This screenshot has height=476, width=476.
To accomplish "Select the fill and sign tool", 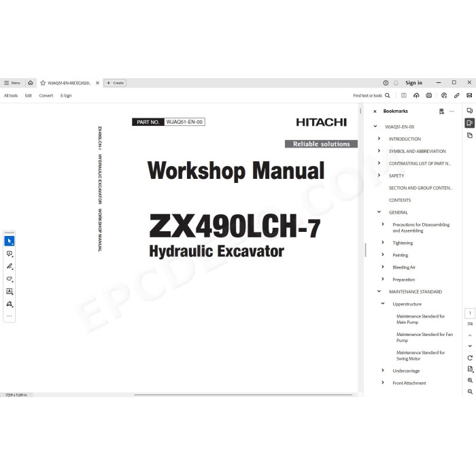I will (10, 304).
